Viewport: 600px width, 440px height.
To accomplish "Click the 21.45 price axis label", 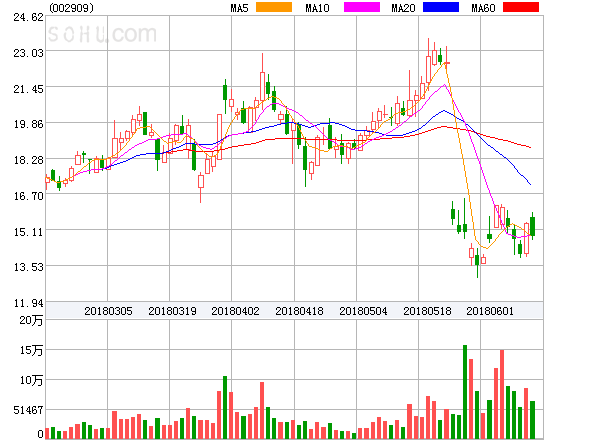I will (x=28, y=89).
